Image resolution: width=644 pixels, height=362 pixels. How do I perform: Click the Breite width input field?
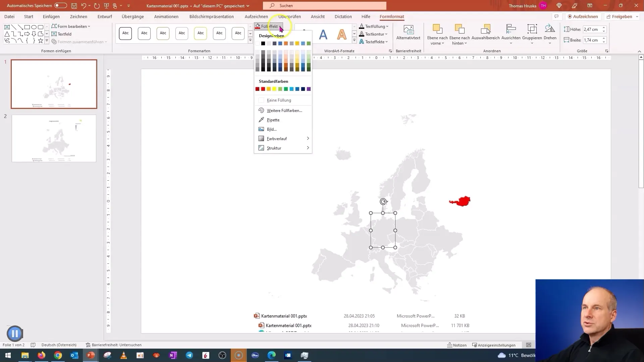[592, 40]
